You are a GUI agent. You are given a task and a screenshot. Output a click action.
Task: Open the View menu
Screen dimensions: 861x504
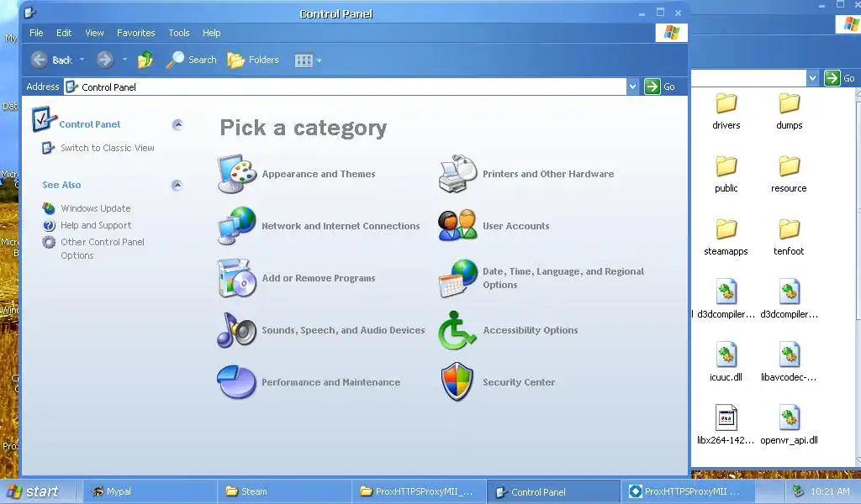[94, 33]
